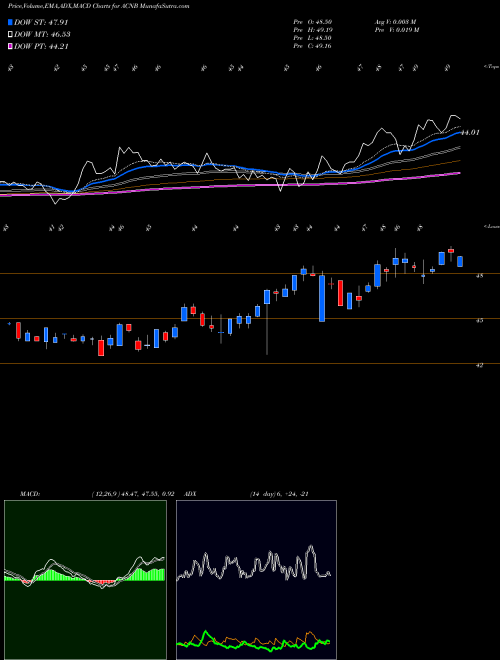Image resolution: width=500 pixels, height=660 pixels.
Task: Click the blue DOW ST legend swatch
Action: click(10, 22)
